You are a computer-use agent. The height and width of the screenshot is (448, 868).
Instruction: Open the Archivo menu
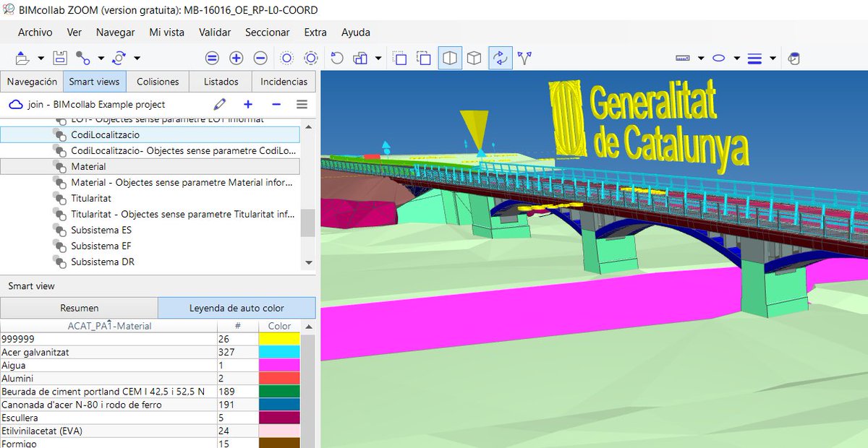pyautogui.click(x=35, y=33)
